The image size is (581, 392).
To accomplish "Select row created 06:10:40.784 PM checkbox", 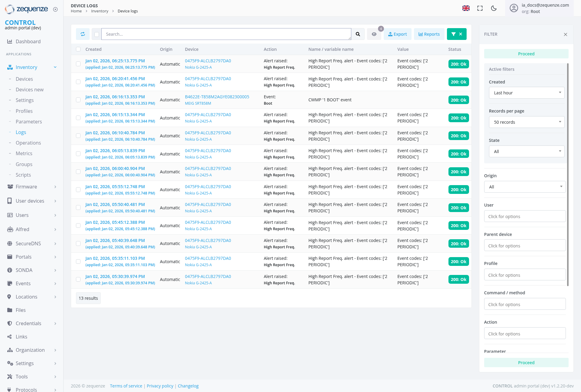I will 78,136.
